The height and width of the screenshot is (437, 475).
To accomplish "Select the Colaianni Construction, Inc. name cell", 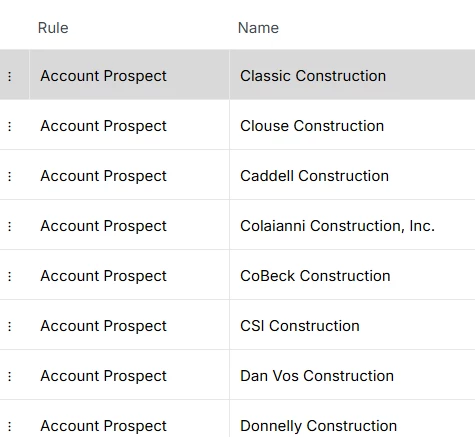I will coord(352,225).
